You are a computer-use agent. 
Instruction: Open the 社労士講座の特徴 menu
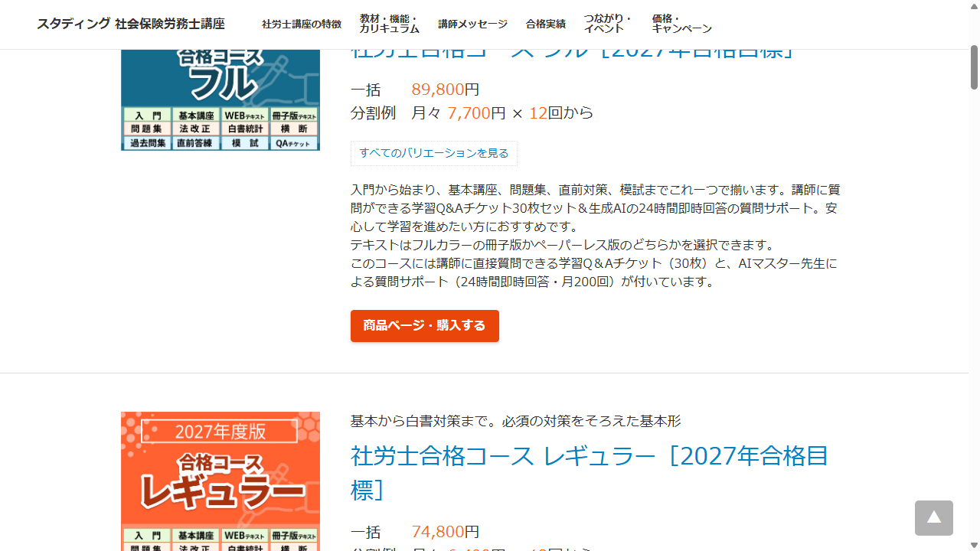point(302,24)
